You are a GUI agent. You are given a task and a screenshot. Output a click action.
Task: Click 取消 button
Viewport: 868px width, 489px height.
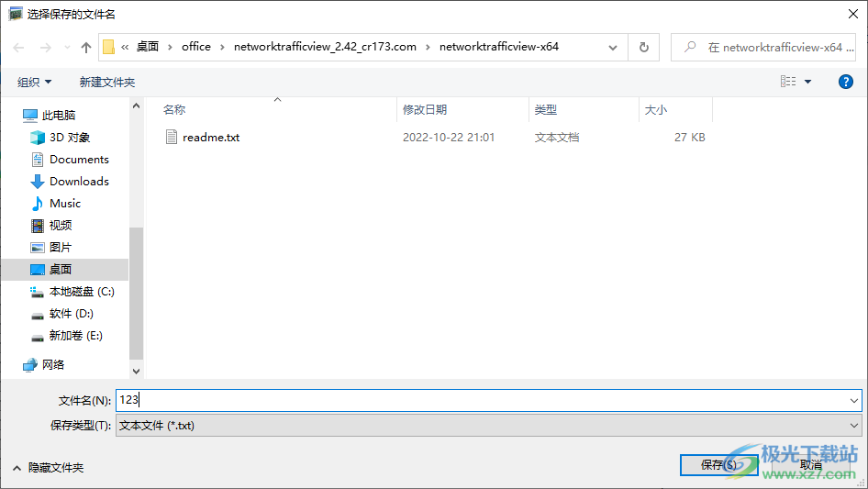811,464
